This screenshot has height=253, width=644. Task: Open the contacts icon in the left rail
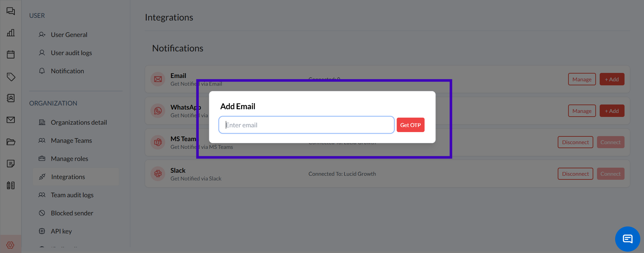click(x=11, y=98)
